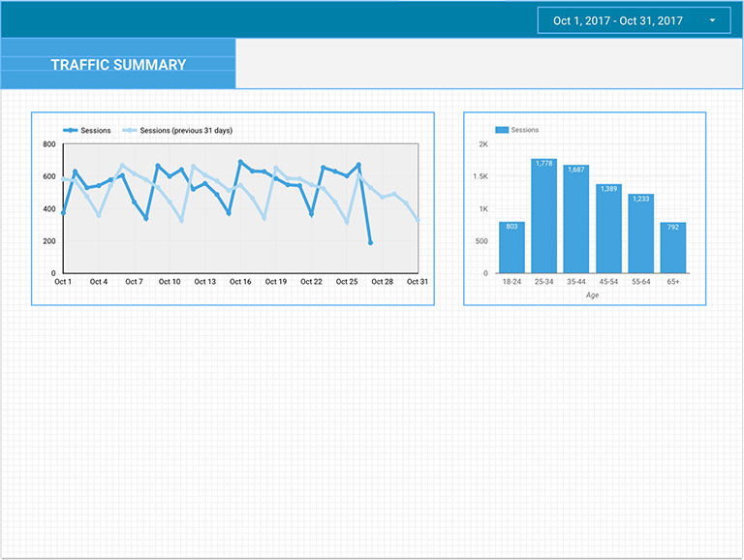744x560 pixels.
Task: Click the Sessions legend swatch in bar chart
Action: (x=502, y=130)
